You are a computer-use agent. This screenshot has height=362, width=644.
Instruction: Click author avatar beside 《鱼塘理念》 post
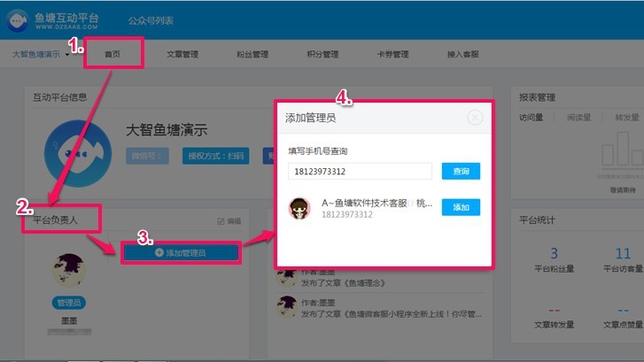pos(286,276)
